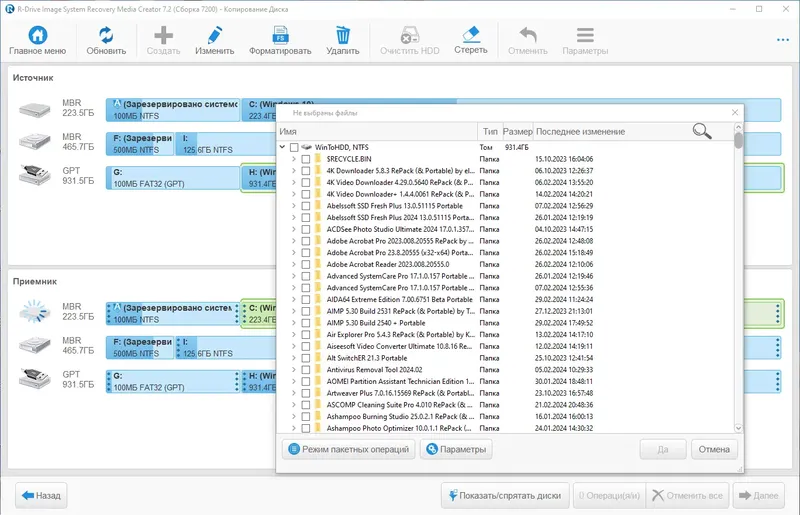Expand the Air Explorer Pro 5.4.3 folder

point(294,334)
